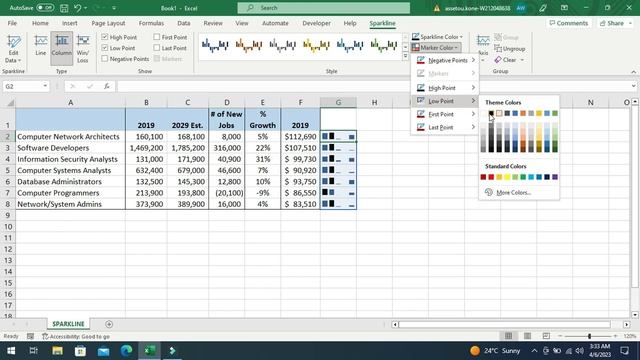Select the Low Point menu entry

(x=445, y=101)
